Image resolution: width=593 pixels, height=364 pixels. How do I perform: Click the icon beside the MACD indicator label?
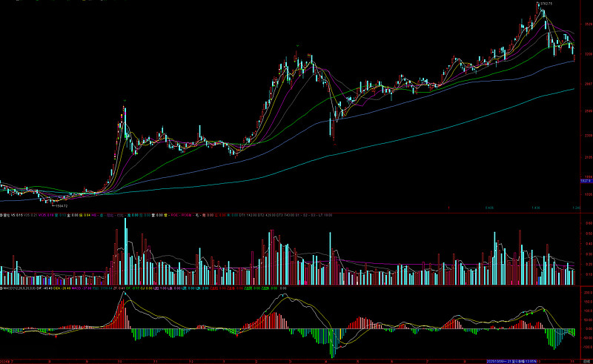(2, 287)
